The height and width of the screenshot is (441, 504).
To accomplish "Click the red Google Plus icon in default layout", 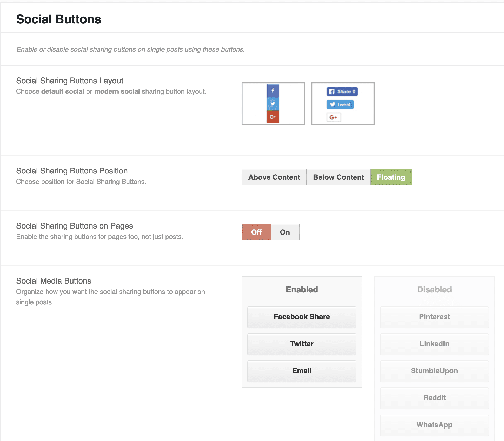I will click(x=273, y=117).
